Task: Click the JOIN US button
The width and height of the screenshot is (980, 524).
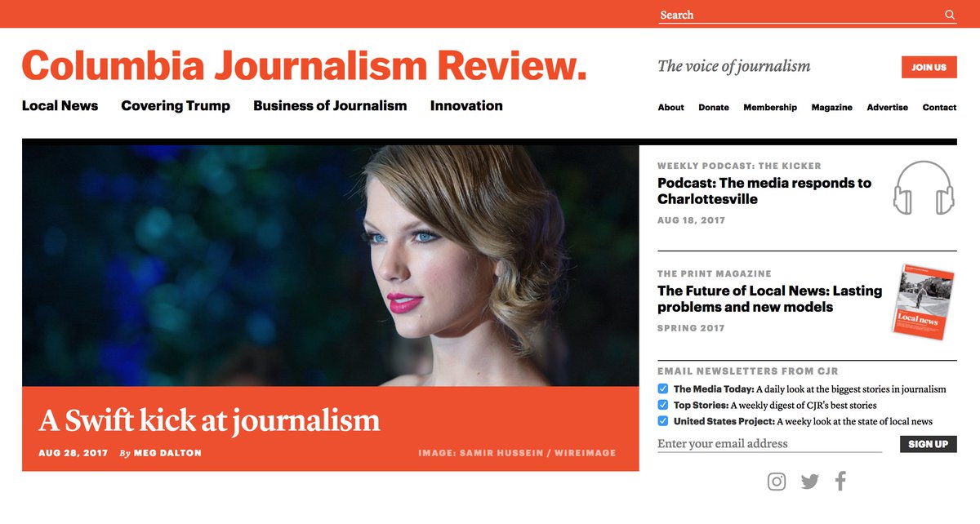Action: 929,67
